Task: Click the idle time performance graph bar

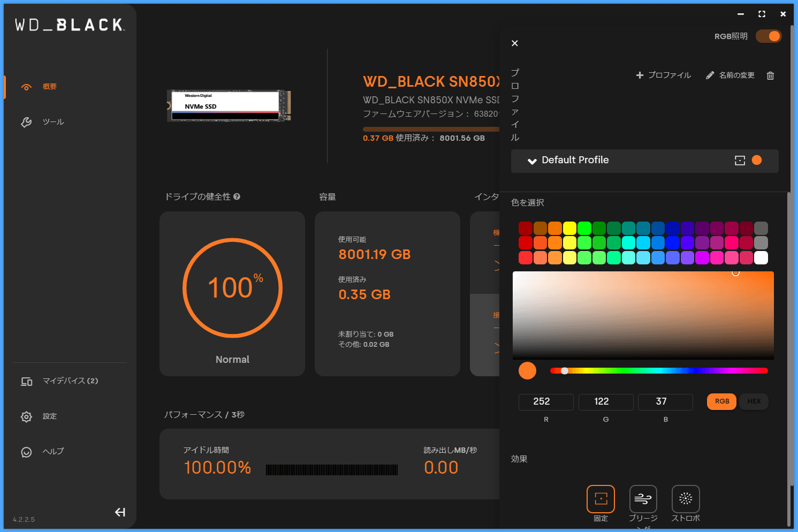Action: click(x=332, y=470)
